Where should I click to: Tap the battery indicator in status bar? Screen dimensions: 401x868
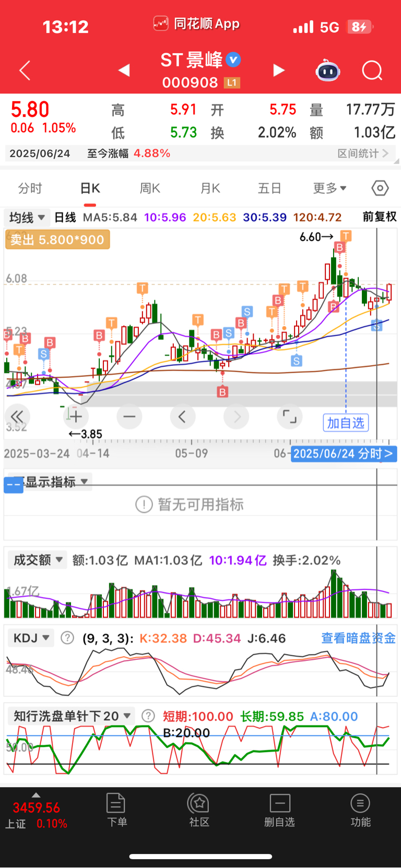pos(360,27)
